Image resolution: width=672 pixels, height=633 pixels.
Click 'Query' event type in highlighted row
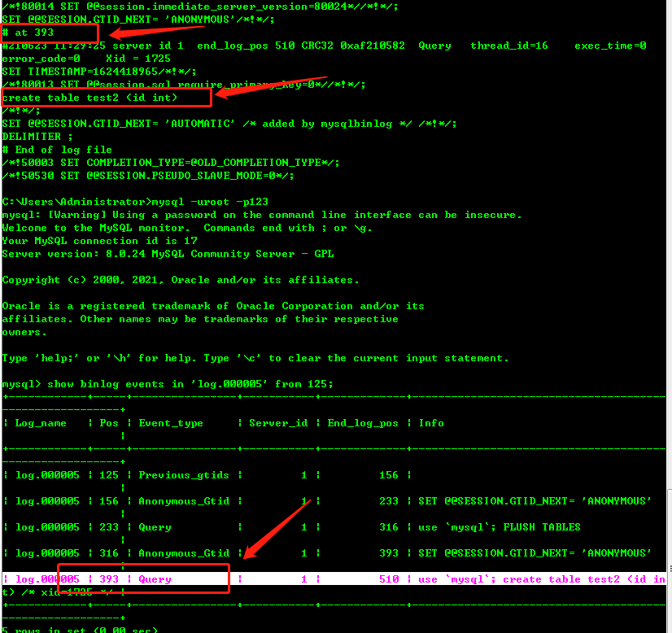pos(155,579)
